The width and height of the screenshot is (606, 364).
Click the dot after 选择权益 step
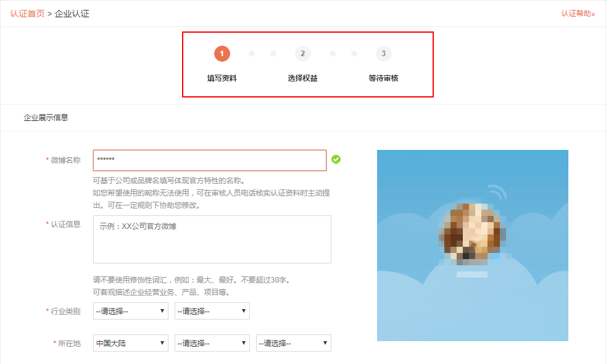tap(333, 54)
